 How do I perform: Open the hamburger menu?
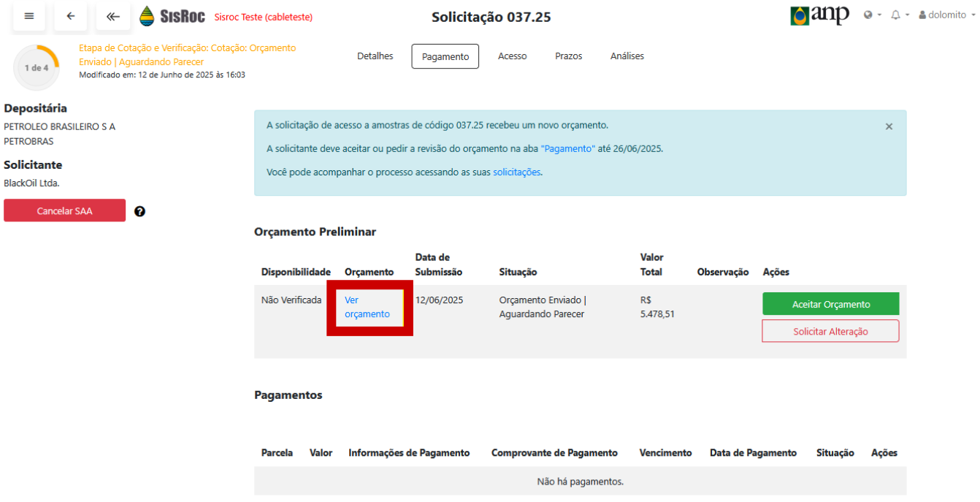(x=29, y=16)
